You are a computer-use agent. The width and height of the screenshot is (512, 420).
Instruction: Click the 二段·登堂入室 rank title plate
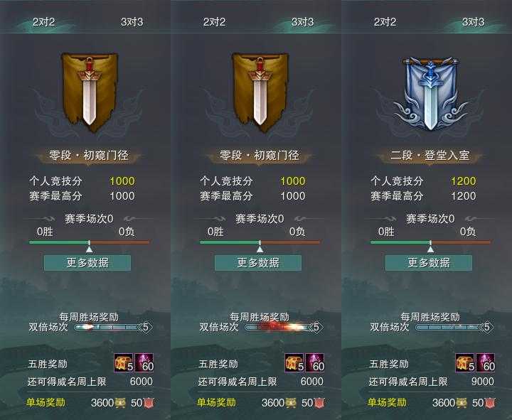[x=430, y=156]
